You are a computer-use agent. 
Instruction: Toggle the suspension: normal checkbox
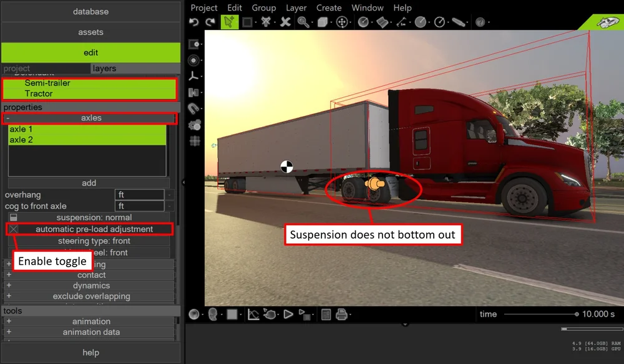(14, 218)
